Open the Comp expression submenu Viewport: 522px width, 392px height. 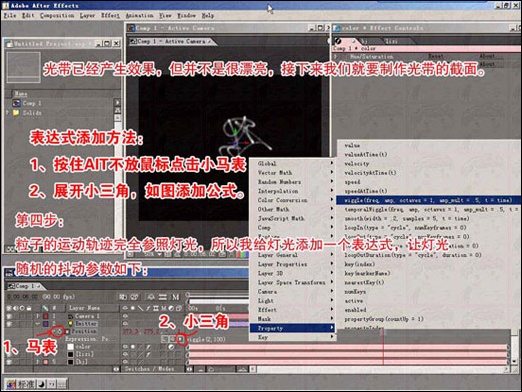point(292,228)
